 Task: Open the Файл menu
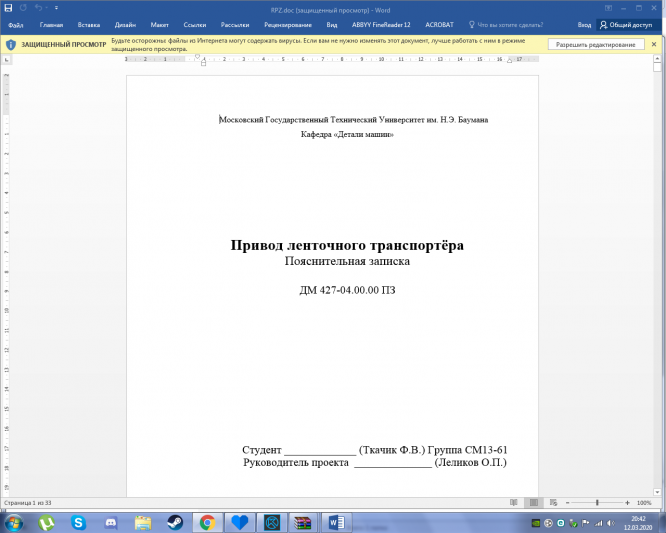coord(16,25)
